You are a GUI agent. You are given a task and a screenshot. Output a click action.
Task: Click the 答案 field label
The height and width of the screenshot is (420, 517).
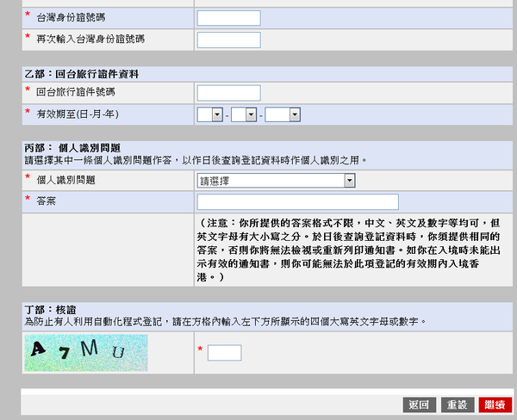click(x=47, y=201)
